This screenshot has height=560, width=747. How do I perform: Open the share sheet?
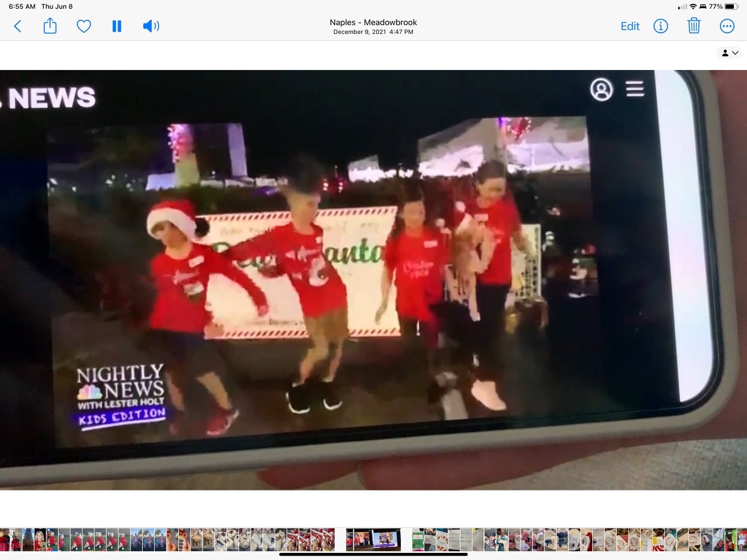tap(50, 26)
